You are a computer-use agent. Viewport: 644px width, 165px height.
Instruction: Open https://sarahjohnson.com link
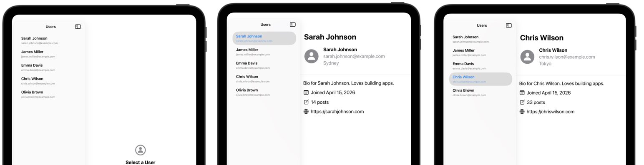coord(337,112)
